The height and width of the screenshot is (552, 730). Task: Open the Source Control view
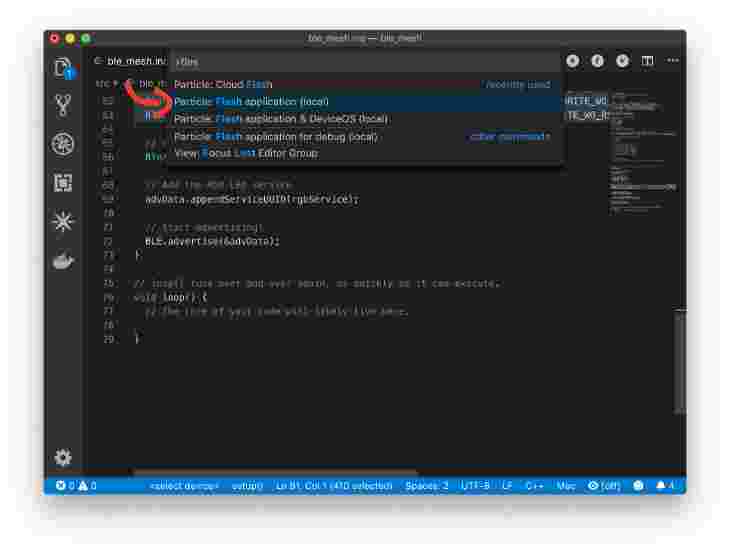tap(63, 105)
